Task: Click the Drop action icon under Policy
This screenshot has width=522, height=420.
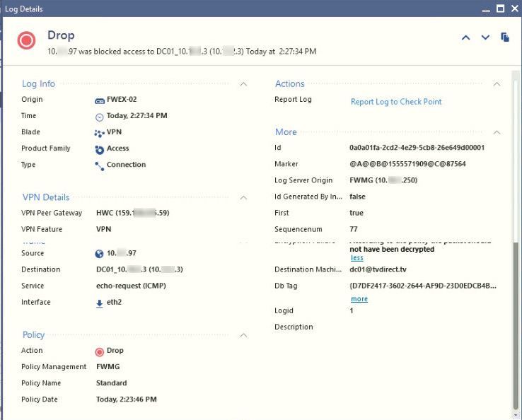Action: (x=100, y=351)
